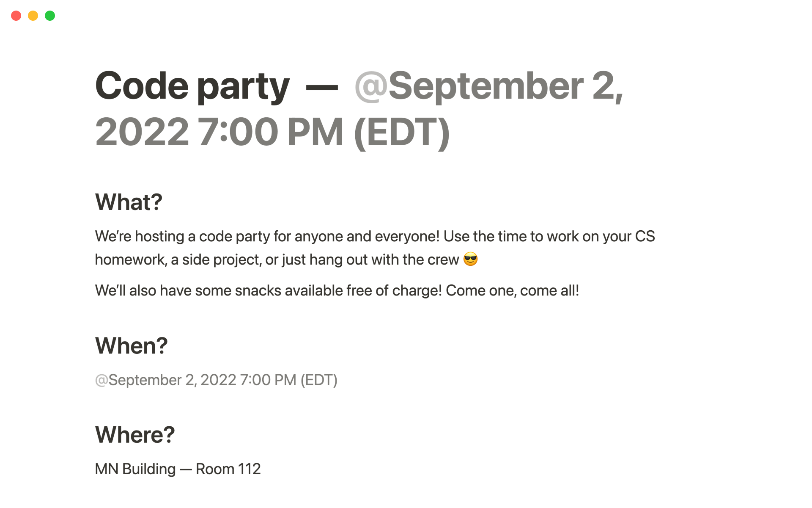812x508 pixels.
Task: Click '7:00 PM (EDT)' in the page title
Action: click(323, 132)
